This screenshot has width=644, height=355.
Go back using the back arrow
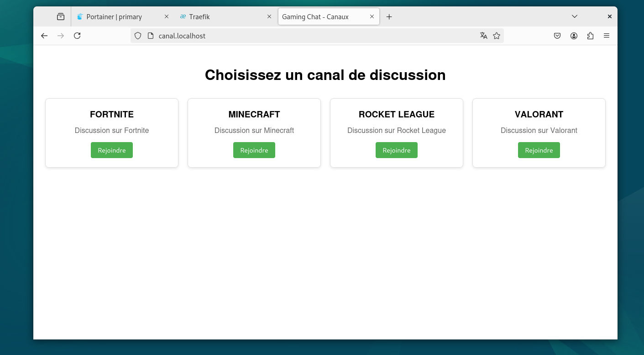click(44, 36)
